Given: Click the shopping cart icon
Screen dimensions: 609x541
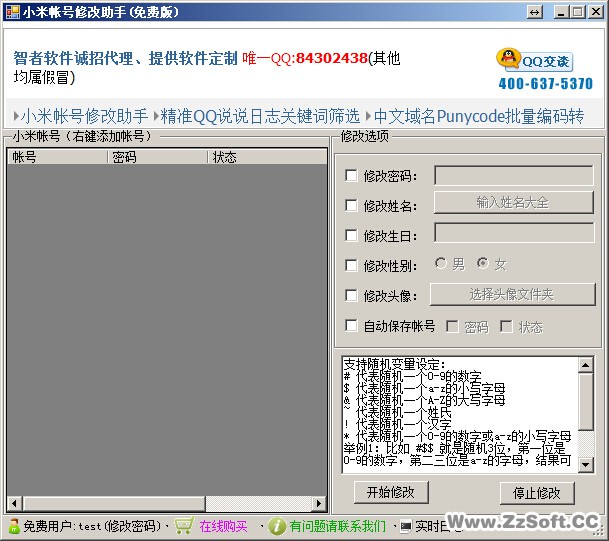Looking at the screenshot, I should 184,526.
